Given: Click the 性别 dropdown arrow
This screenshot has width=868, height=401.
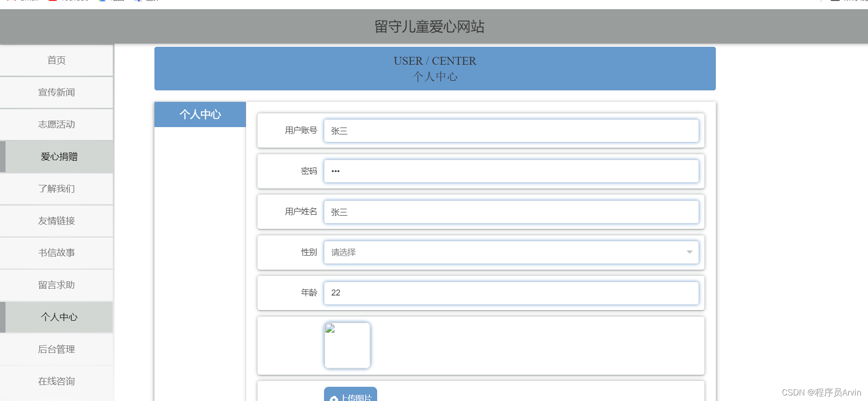Looking at the screenshot, I should 689,252.
